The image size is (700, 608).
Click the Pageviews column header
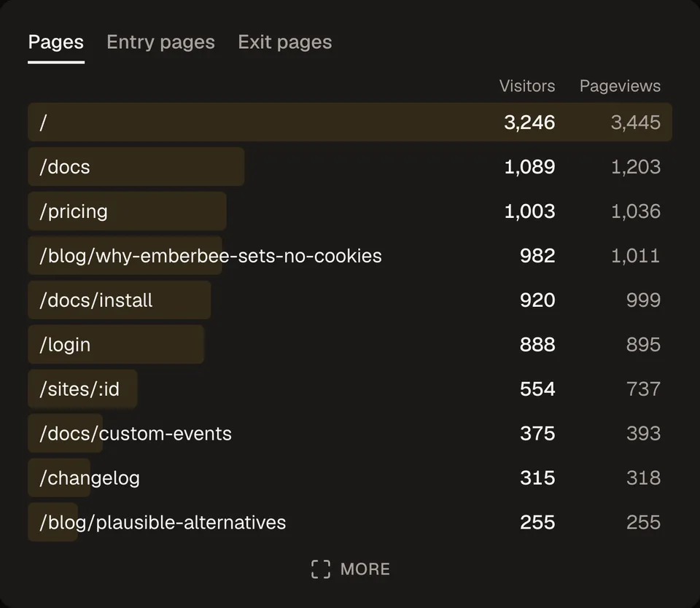tap(620, 86)
